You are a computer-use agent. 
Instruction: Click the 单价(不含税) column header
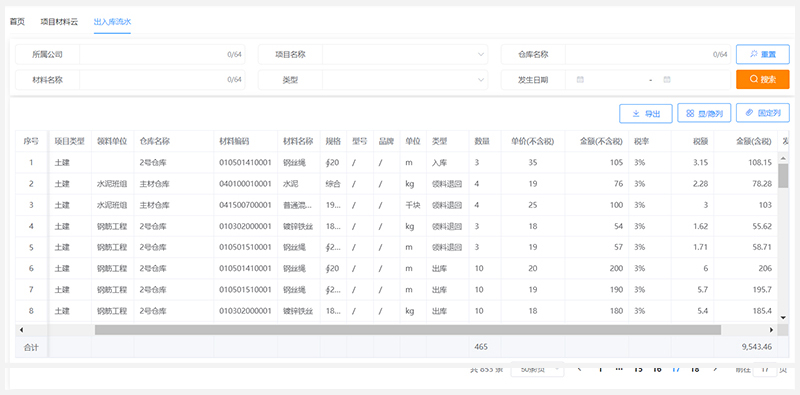coord(533,141)
